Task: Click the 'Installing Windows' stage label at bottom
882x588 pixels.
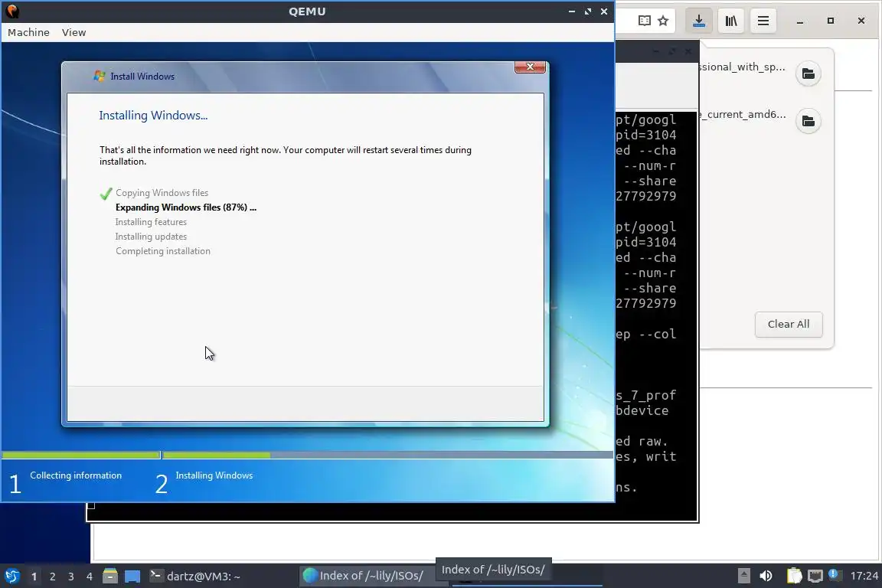Action: (214, 475)
